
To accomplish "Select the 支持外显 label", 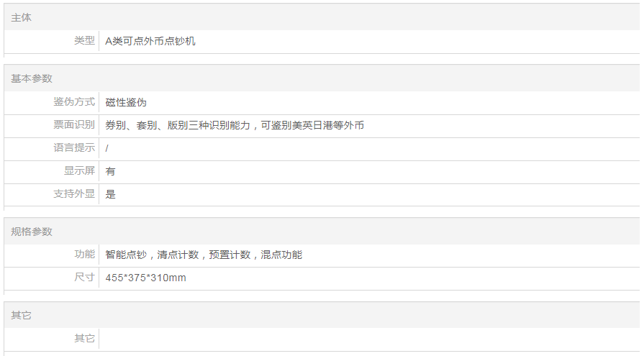I will tap(74, 194).
